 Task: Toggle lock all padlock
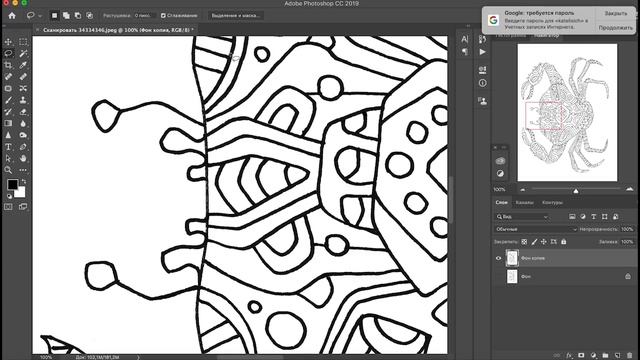pyautogui.click(x=564, y=242)
